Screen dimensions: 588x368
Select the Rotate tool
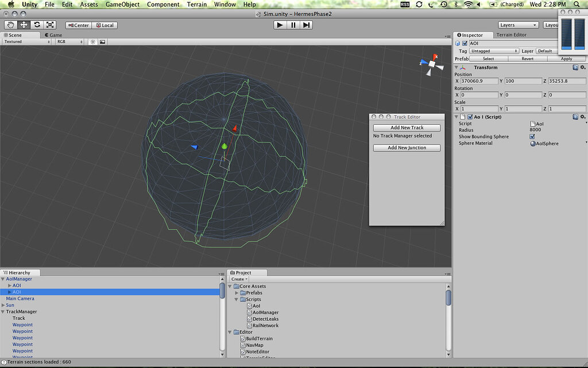coord(37,25)
